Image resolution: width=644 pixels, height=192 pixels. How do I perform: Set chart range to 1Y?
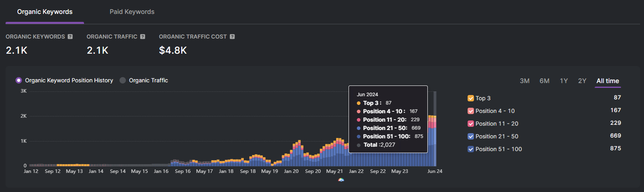[x=564, y=81]
